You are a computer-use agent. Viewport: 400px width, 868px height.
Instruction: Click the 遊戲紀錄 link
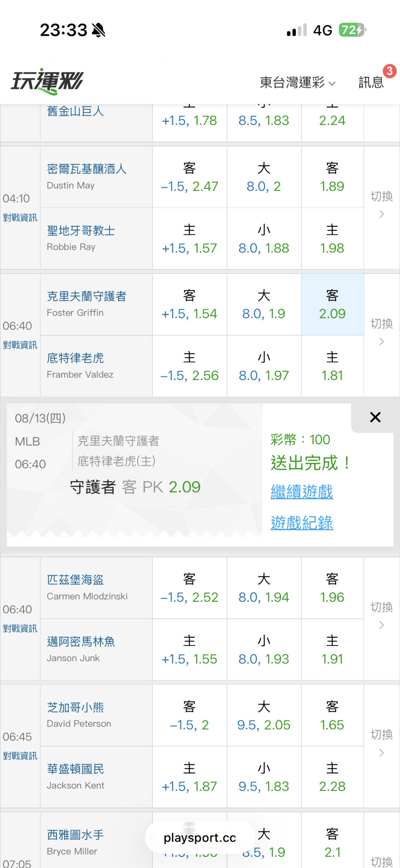(302, 523)
